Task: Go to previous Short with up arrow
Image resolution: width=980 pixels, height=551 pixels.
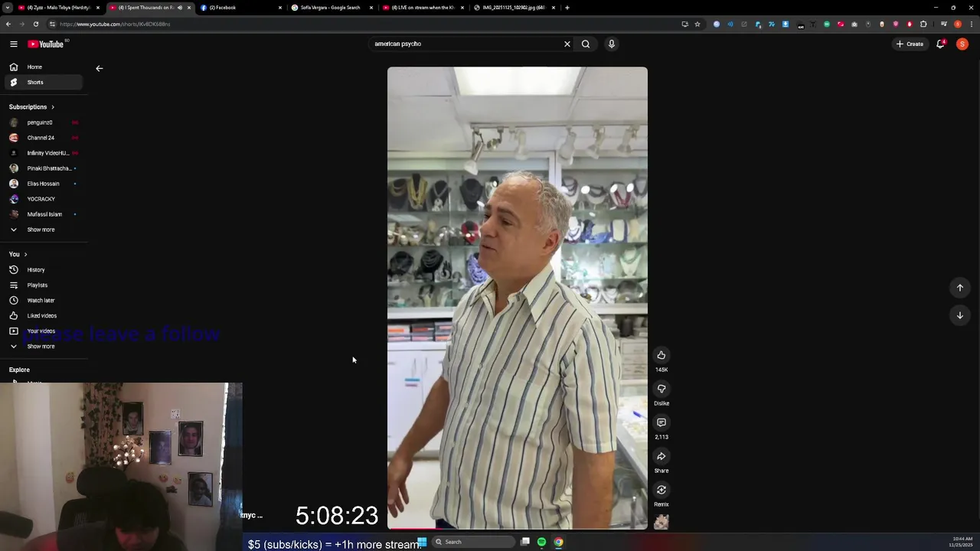Action: (x=960, y=288)
